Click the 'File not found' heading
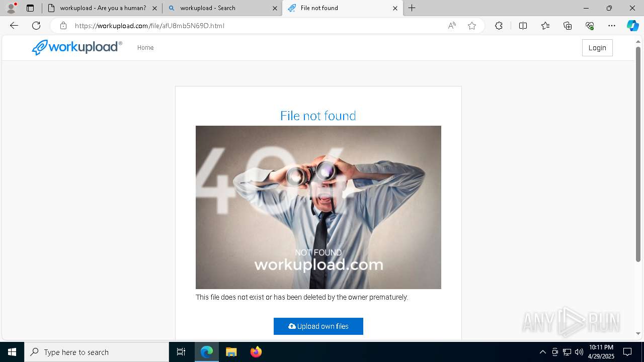This screenshot has width=644, height=362. (x=318, y=116)
